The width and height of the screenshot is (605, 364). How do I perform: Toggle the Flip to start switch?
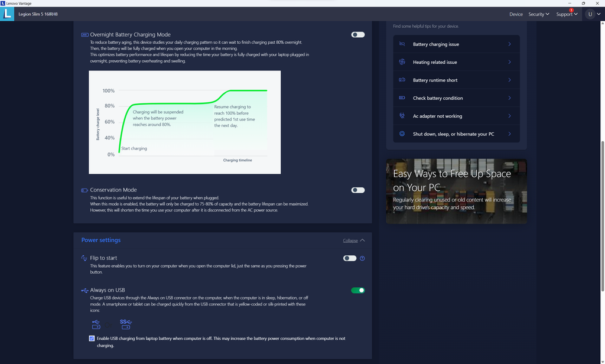point(349,258)
